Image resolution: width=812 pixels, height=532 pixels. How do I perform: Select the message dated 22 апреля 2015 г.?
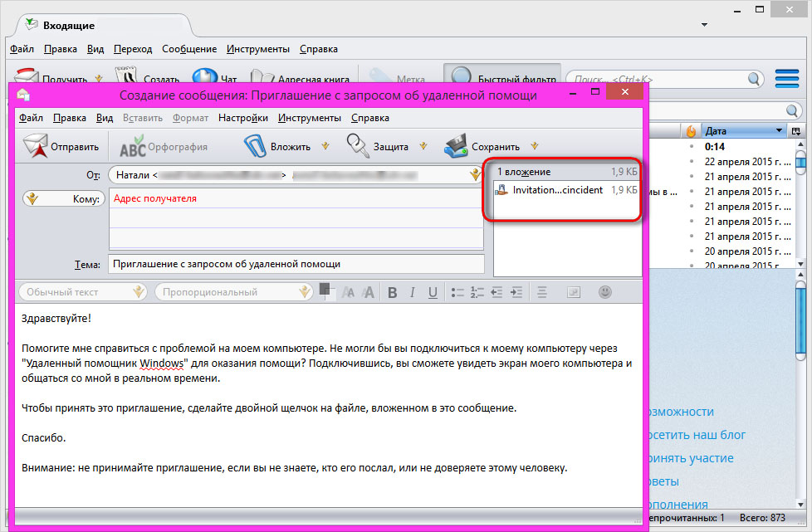tap(747, 162)
